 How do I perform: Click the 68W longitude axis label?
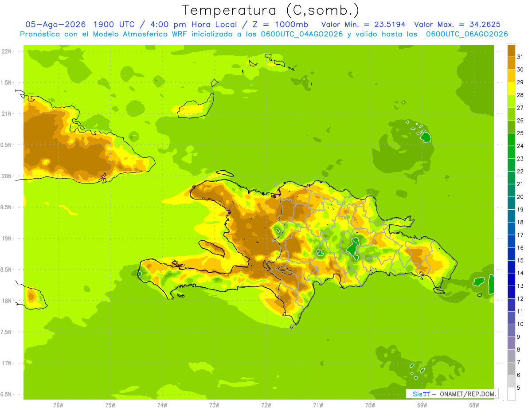coord(474,405)
